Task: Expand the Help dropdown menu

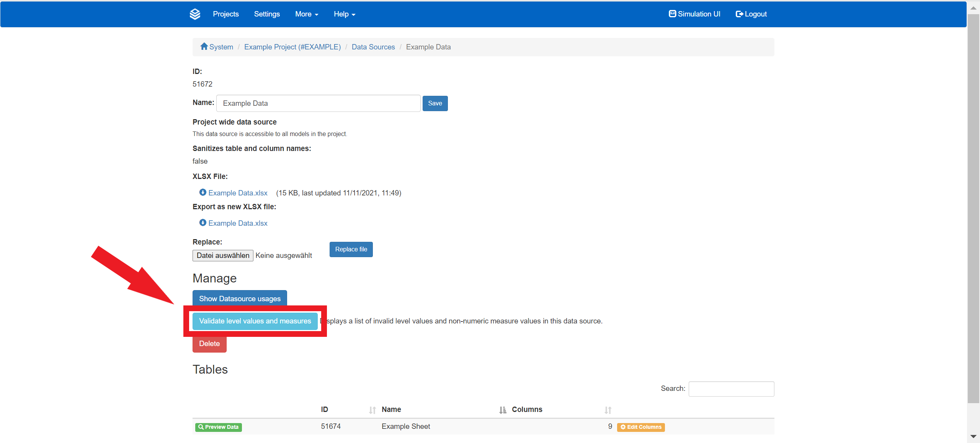Action: pyautogui.click(x=344, y=14)
